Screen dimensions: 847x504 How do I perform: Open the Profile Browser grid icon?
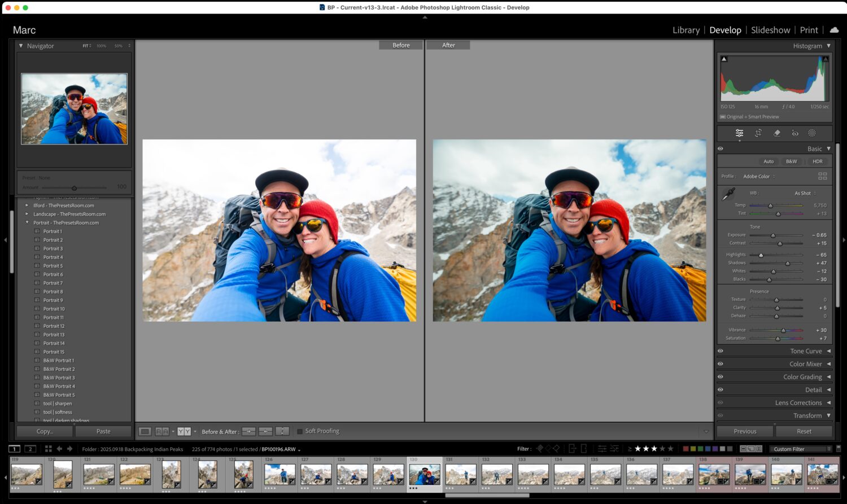click(x=822, y=176)
